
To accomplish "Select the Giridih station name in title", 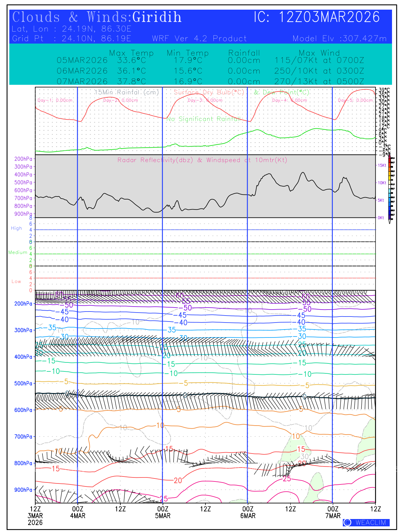I will [157, 17].
